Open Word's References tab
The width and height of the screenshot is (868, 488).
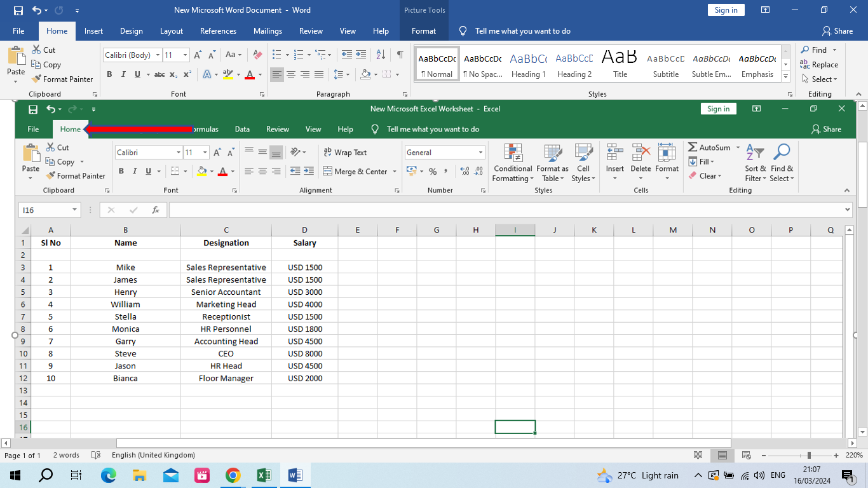(x=218, y=31)
